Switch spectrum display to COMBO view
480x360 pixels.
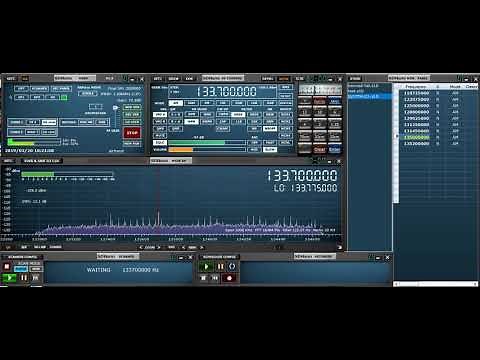(55, 247)
